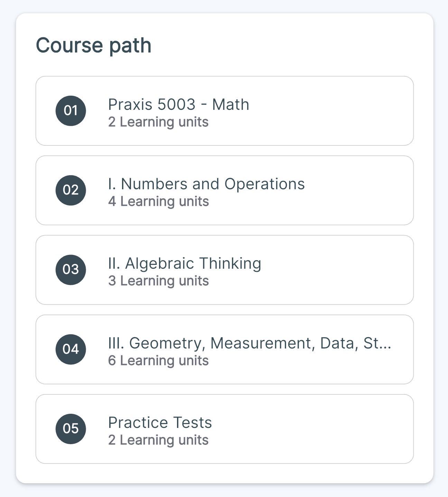Click the Course path heading
448x497 pixels.
(x=94, y=46)
